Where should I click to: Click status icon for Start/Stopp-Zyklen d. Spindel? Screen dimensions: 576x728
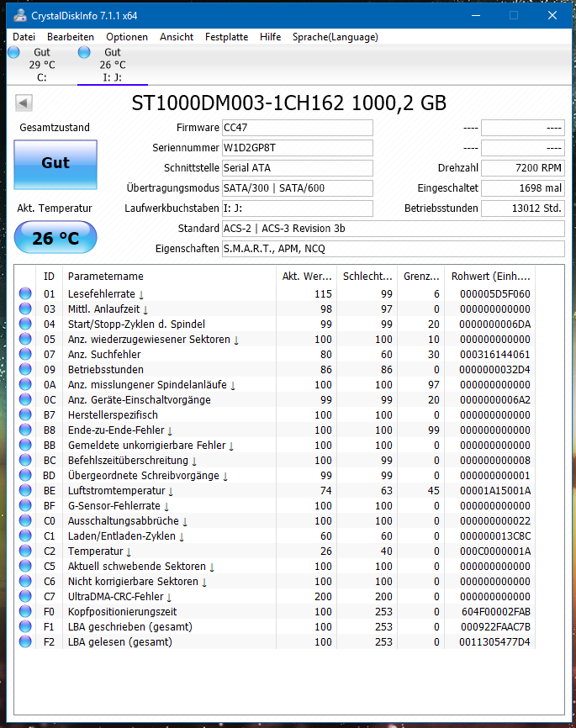[25, 324]
